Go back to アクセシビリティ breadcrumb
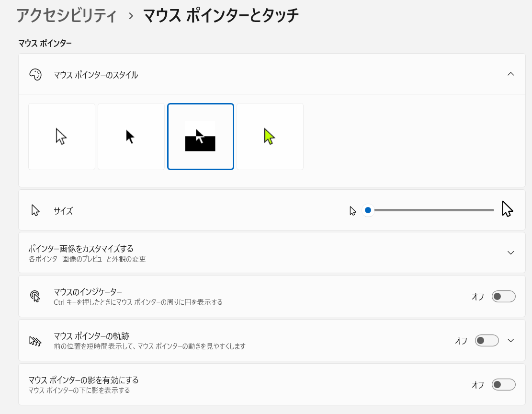 [67, 16]
